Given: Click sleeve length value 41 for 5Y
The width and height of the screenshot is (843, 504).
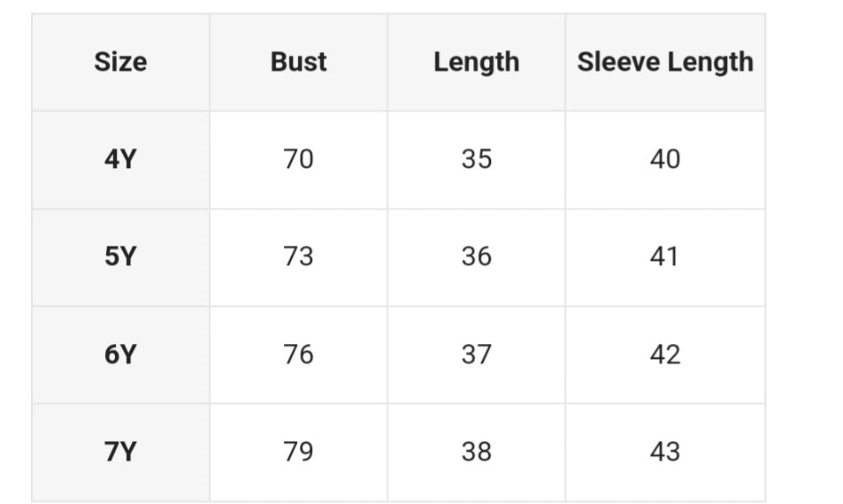Looking at the screenshot, I should click(x=665, y=256).
